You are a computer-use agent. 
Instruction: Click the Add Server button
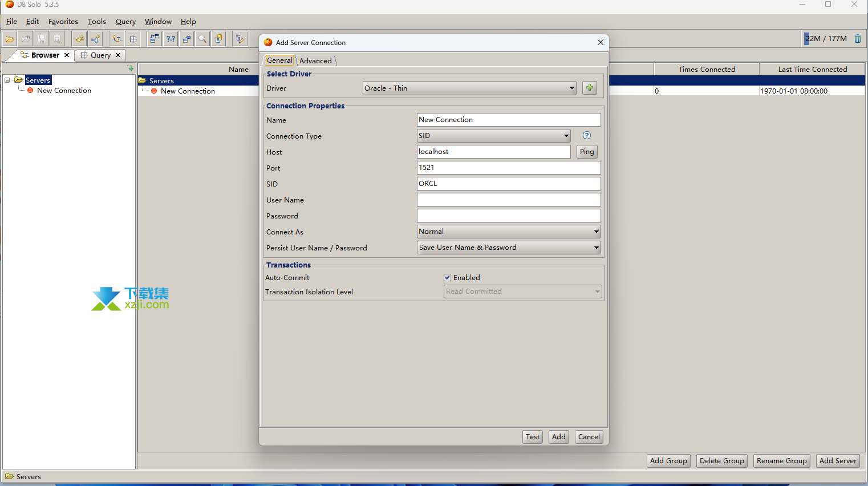coord(838,461)
